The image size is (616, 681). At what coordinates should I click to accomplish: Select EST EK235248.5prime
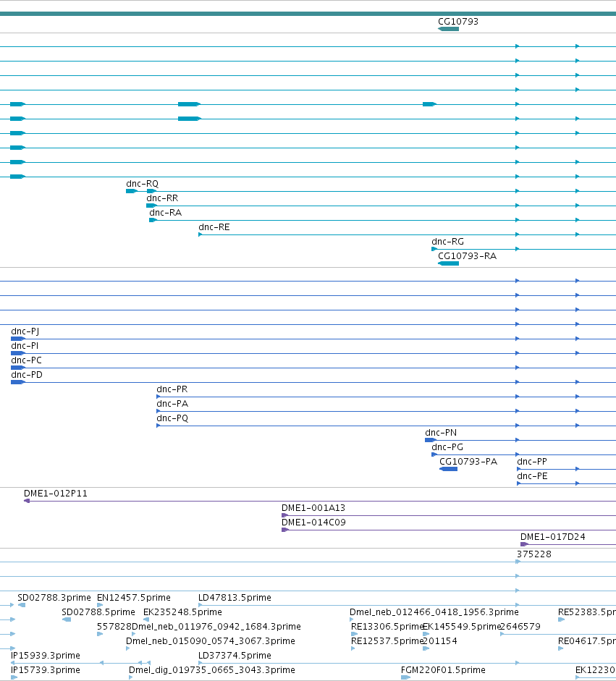click(x=182, y=612)
